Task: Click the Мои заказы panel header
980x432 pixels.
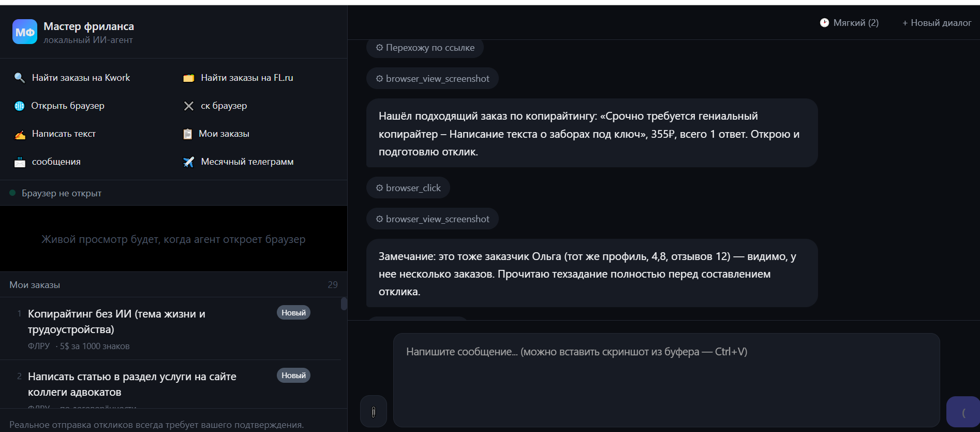Action: pos(173,285)
